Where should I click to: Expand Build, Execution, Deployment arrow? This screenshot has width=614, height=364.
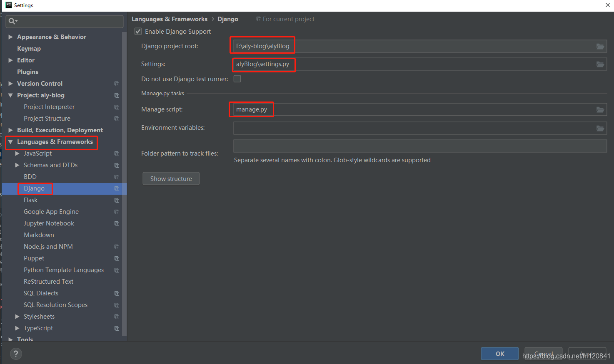click(x=11, y=130)
